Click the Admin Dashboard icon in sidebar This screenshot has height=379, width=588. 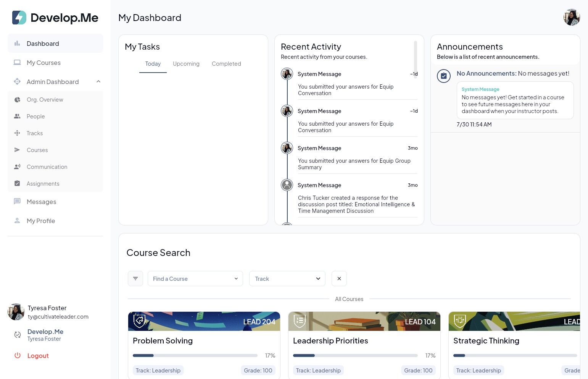(x=17, y=82)
